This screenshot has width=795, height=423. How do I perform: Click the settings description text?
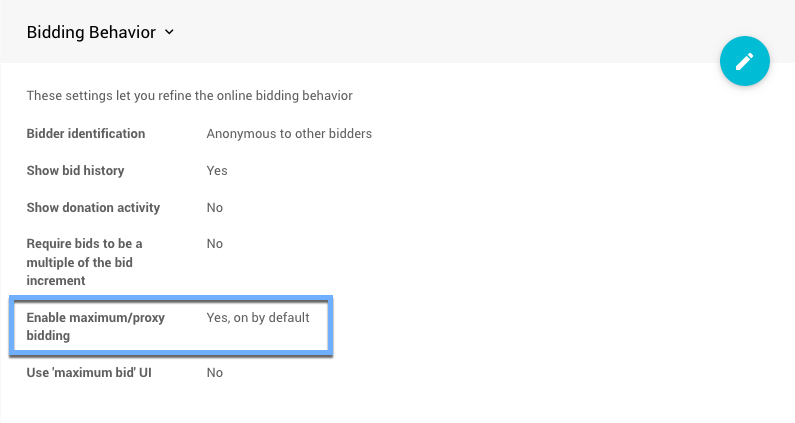point(190,95)
